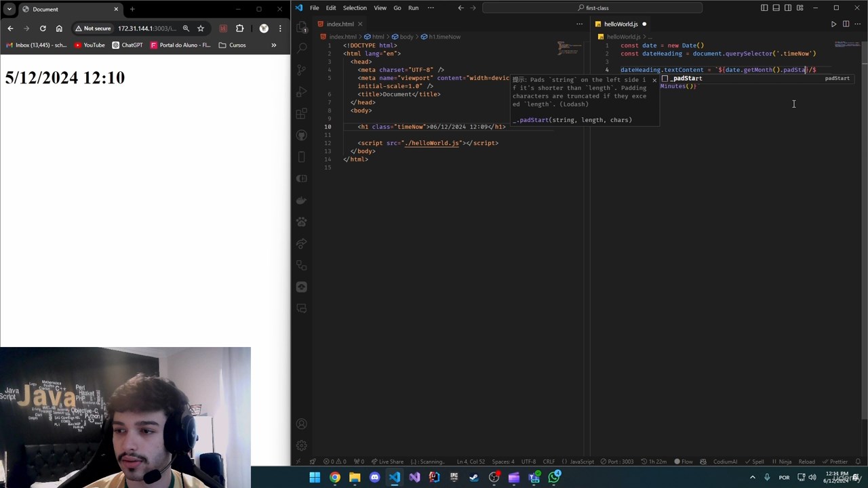Reload the Chrome page
Viewport: 868px width, 488px height.
43,28
